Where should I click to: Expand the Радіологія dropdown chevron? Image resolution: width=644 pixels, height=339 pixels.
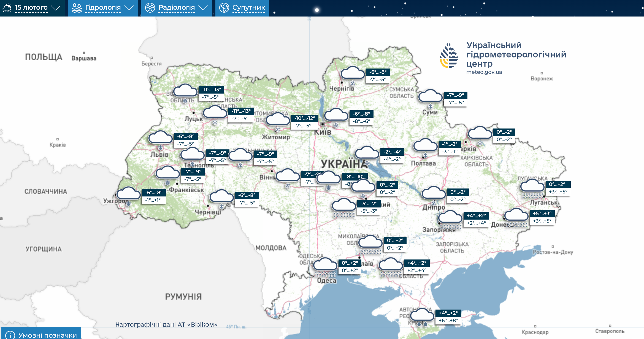(203, 8)
